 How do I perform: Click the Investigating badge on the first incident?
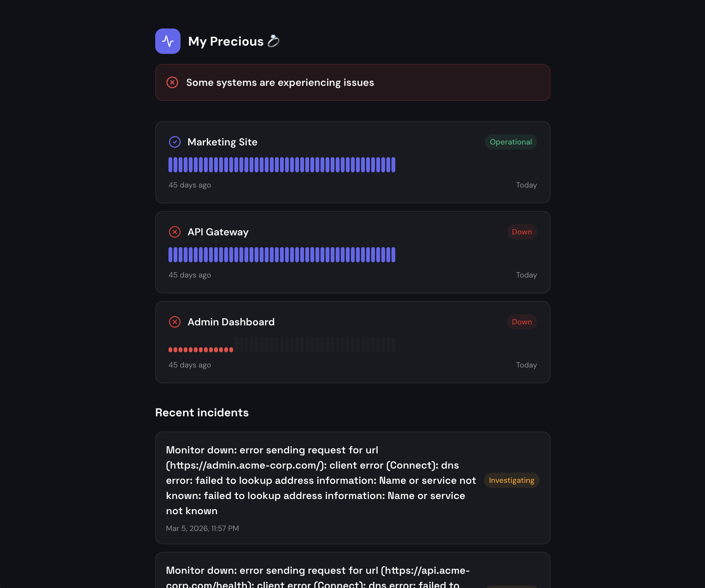[x=511, y=480]
